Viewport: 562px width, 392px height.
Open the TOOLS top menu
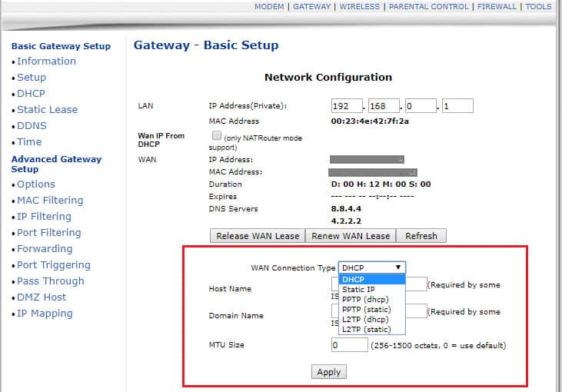538,6
